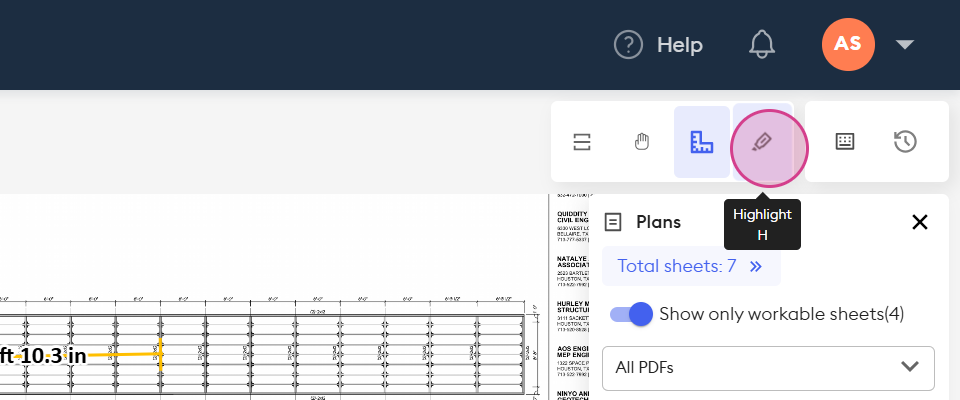
Task: Select the 10.3 in measurement label
Action: coord(43,356)
